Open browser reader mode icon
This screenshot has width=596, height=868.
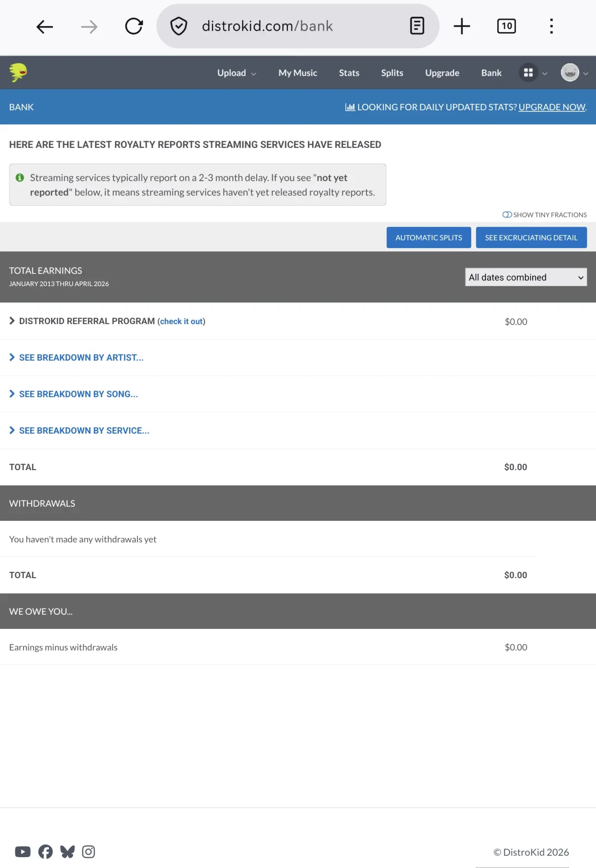[x=417, y=26]
